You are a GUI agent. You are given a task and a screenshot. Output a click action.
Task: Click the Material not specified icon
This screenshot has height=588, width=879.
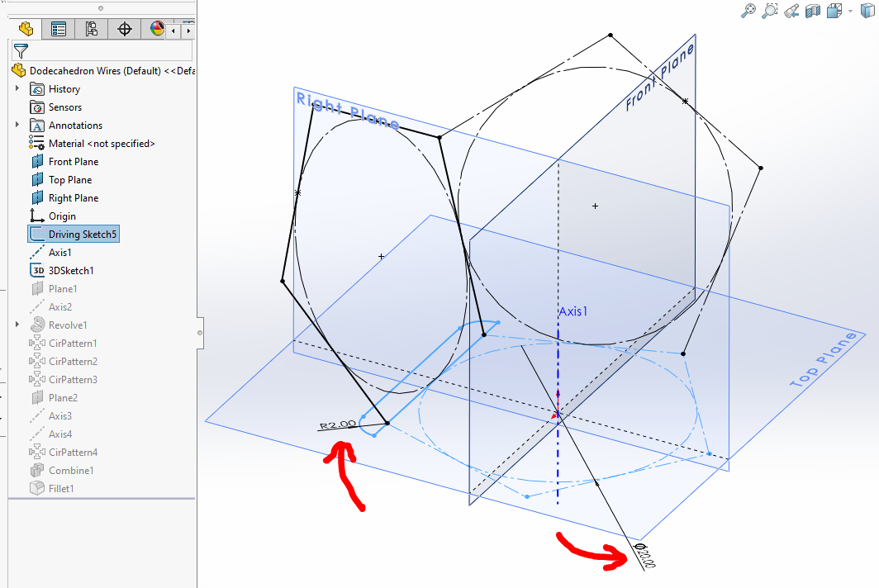click(x=37, y=144)
